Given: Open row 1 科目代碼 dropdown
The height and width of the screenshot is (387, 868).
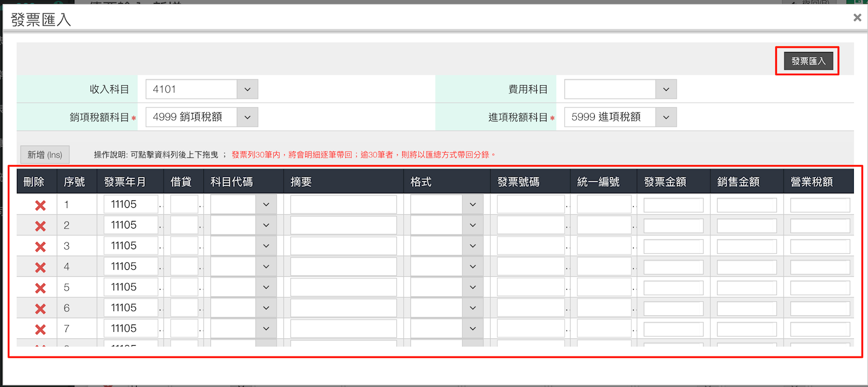Looking at the screenshot, I should (x=266, y=205).
